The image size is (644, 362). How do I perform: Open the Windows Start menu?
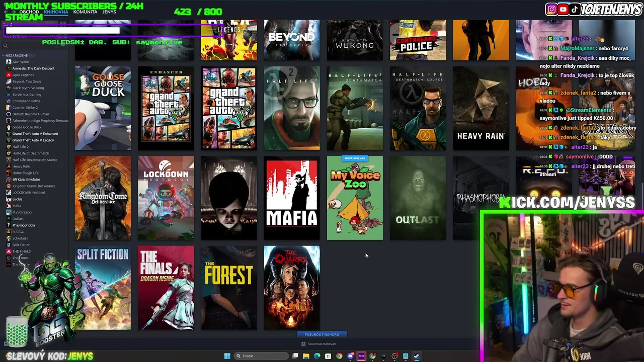point(227,356)
